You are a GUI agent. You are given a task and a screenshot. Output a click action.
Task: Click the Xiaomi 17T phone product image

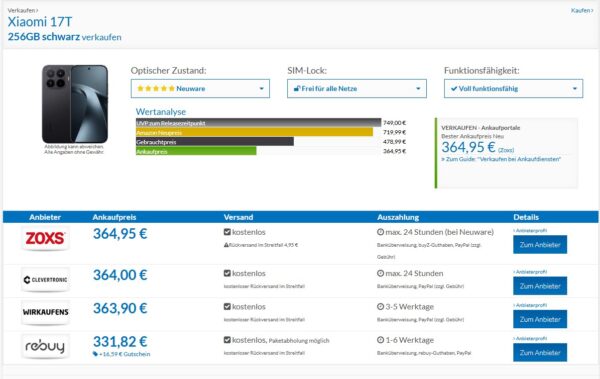pos(75,104)
